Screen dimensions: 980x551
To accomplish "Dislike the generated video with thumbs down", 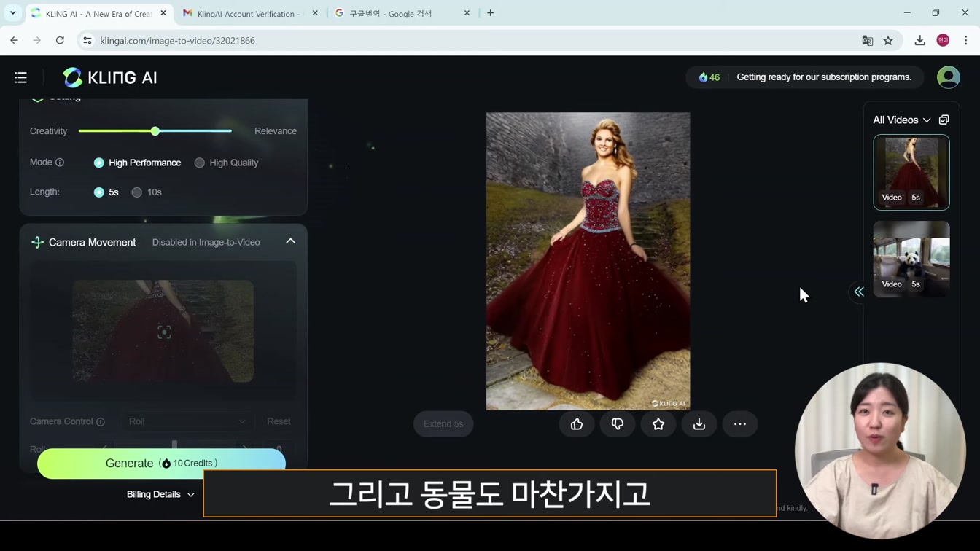I will click(x=618, y=424).
